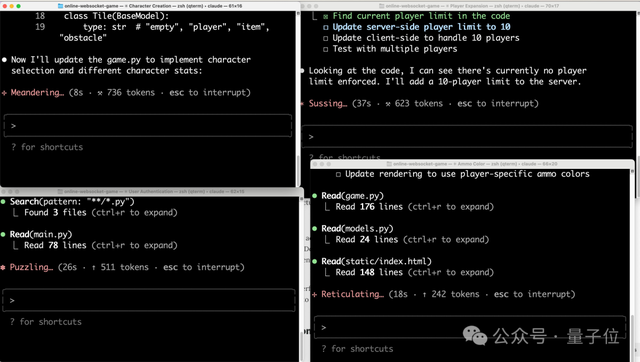Click the green dot beside the Search pattern entry
The image size is (640, 362).
3,202
